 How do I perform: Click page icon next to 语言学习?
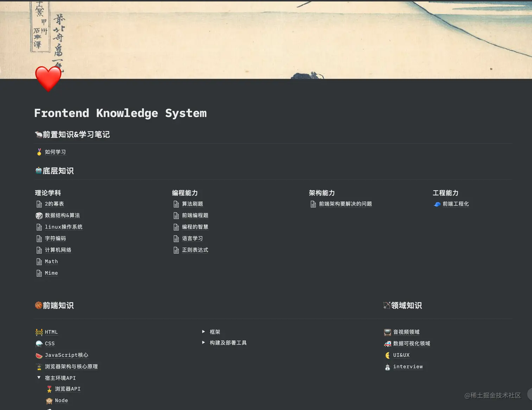click(x=176, y=239)
